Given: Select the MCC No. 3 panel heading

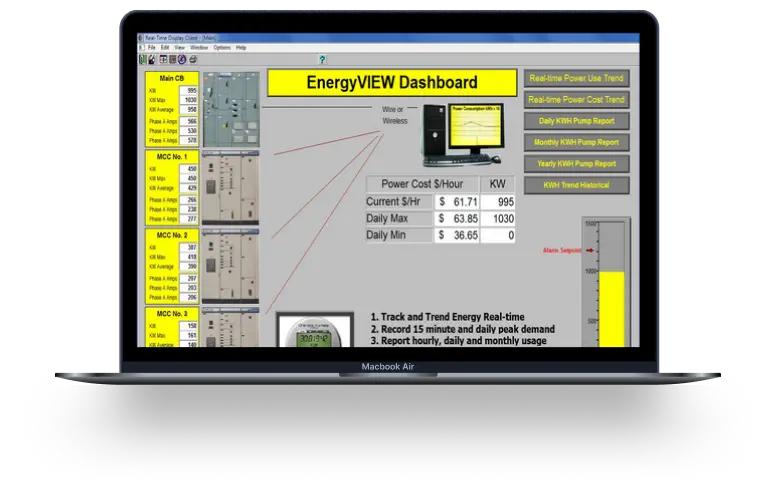Looking at the screenshot, I should click(172, 314).
